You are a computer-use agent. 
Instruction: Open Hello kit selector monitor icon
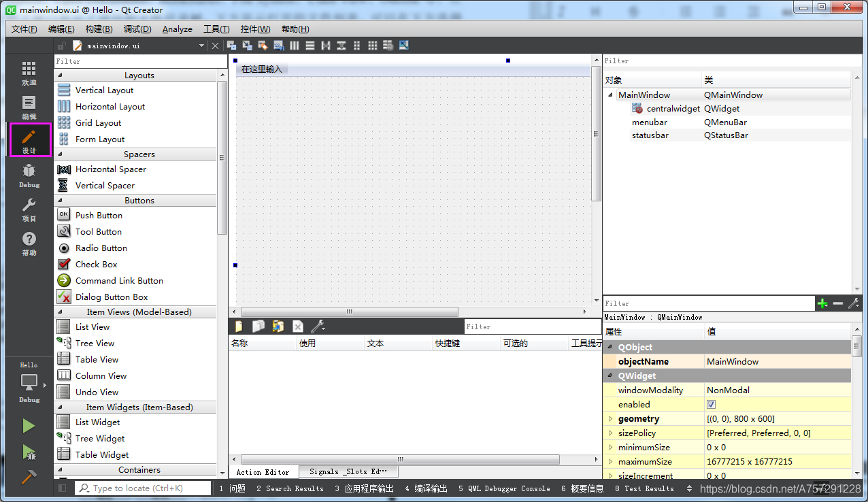29,382
